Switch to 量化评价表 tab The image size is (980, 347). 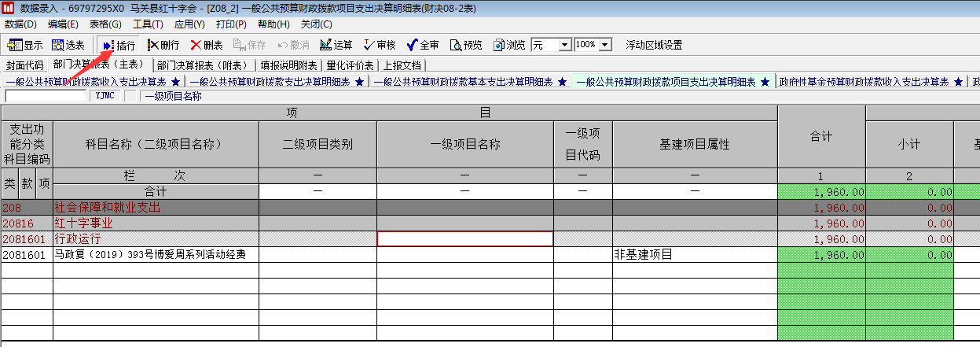click(350, 65)
